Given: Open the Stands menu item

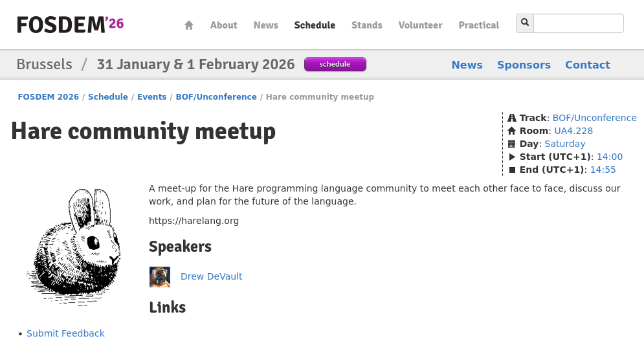Looking at the screenshot, I should coord(367,25).
